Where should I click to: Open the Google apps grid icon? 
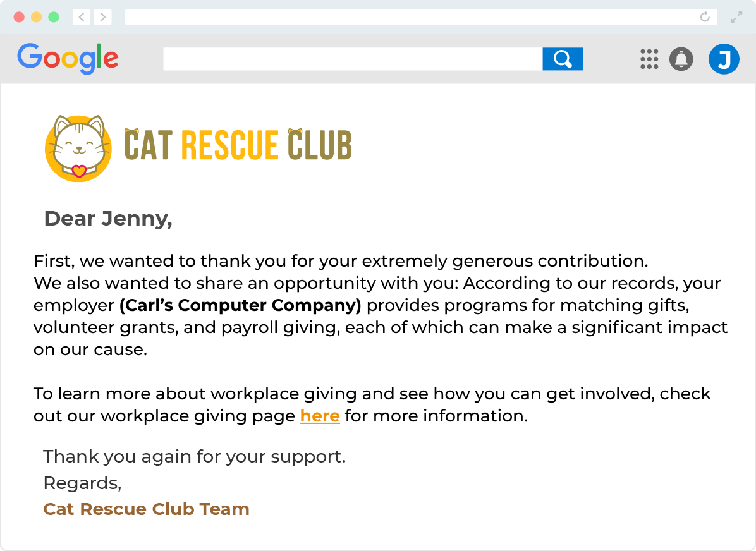pos(649,59)
